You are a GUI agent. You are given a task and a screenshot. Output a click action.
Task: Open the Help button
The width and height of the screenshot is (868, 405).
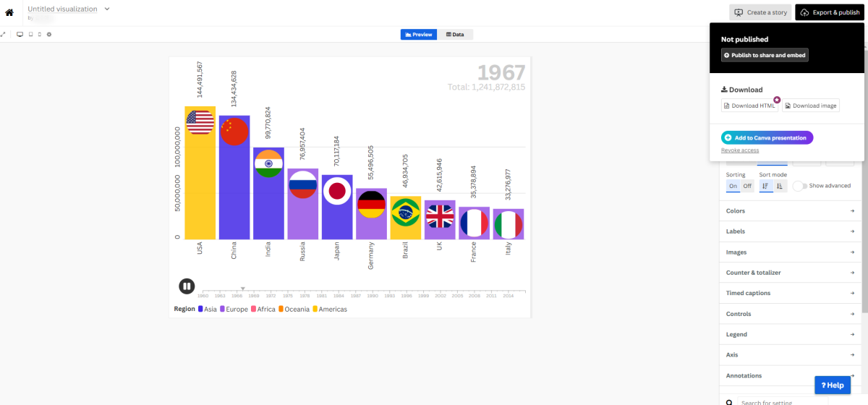833,385
